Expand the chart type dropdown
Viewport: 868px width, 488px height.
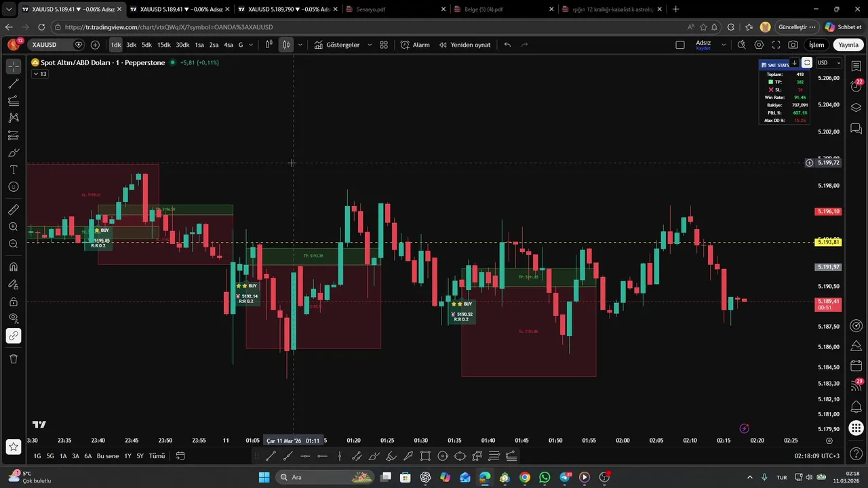click(300, 45)
